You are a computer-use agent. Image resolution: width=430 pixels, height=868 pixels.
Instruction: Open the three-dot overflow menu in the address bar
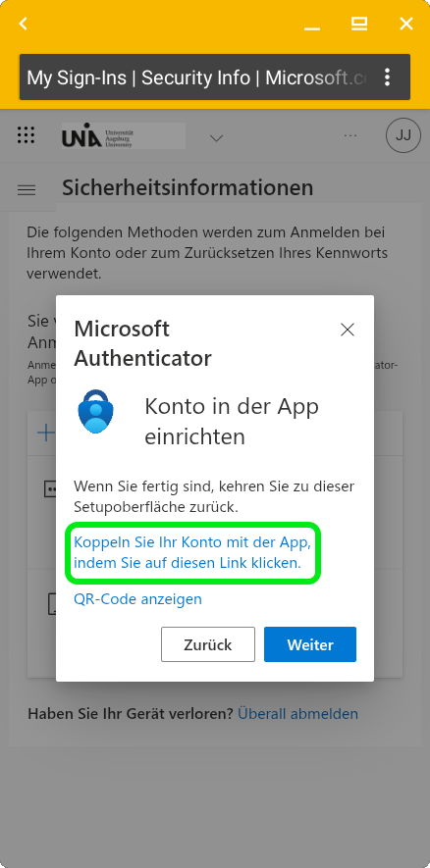click(388, 77)
